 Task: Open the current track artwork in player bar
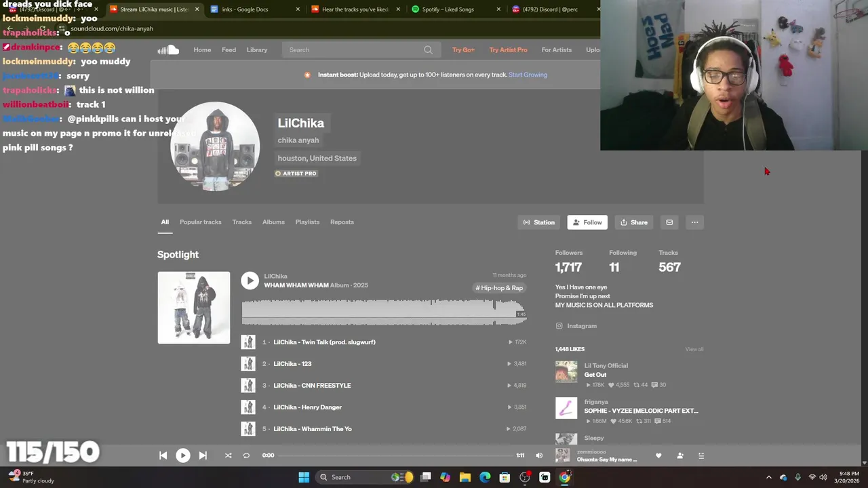click(x=562, y=455)
